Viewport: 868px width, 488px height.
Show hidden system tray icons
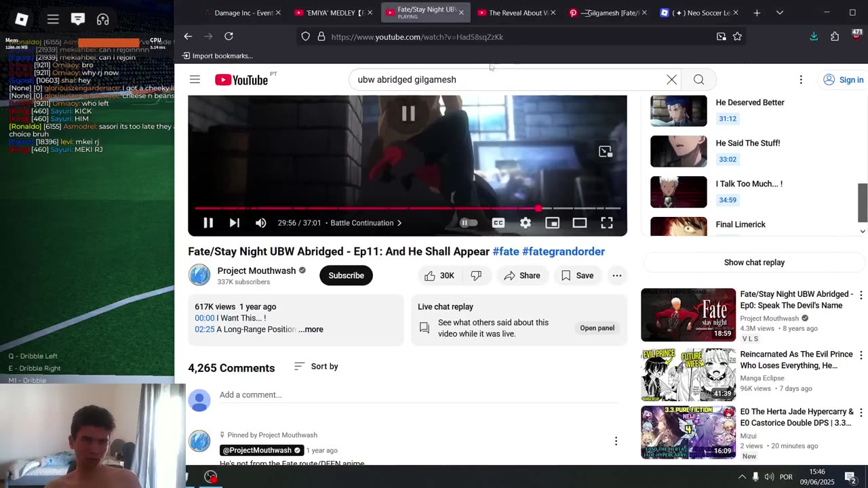click(x=742, y=477)
